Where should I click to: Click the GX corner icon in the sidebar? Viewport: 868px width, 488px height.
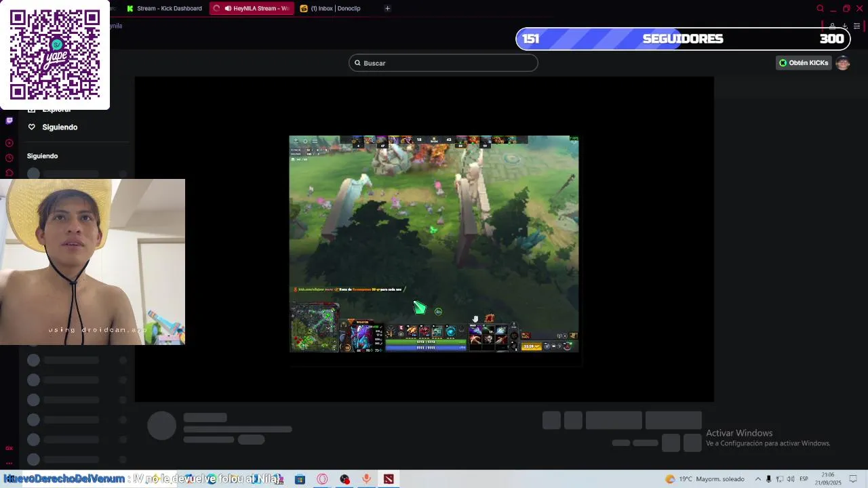coord(9,448)
